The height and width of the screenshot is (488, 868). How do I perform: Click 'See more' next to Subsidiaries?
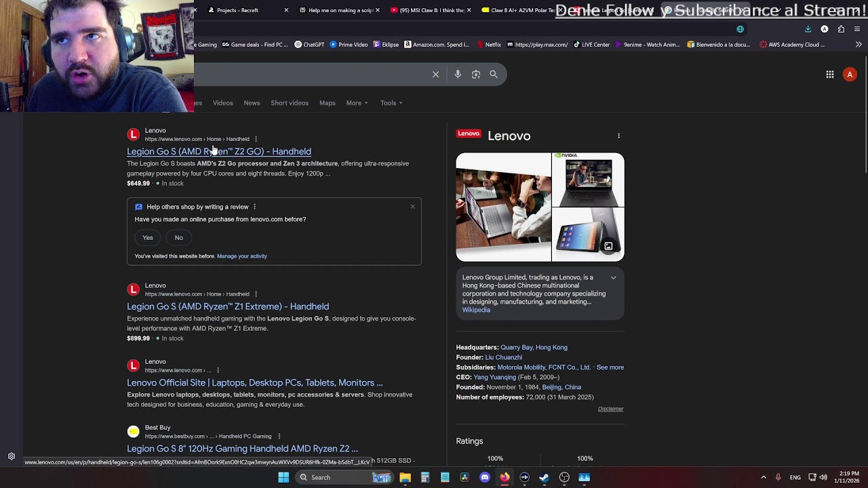(610, 367)
